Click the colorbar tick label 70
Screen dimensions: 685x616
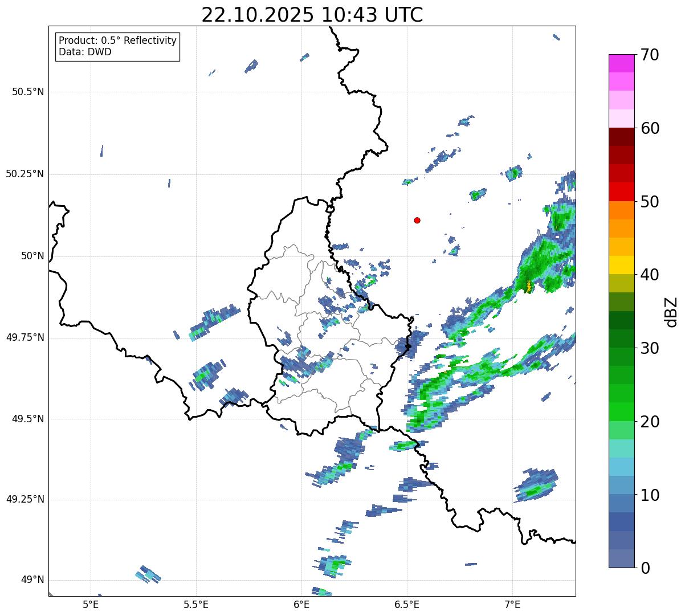[650, 55]
